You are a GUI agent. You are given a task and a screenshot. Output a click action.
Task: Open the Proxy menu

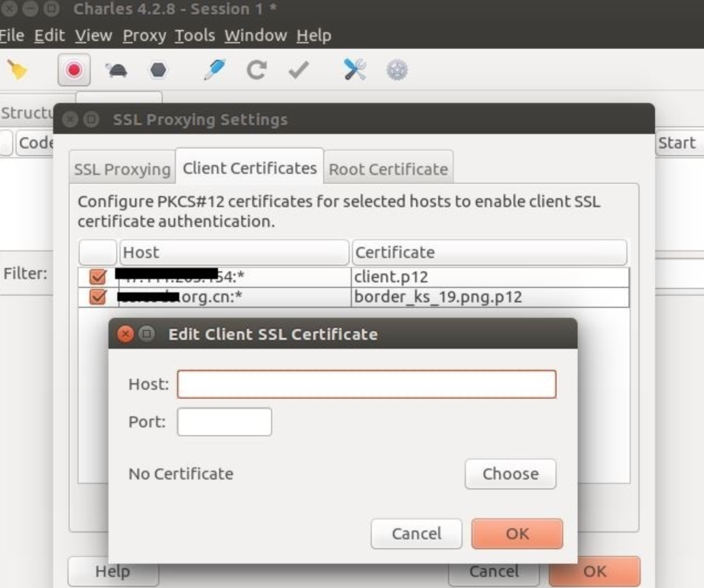coord(144,35)
